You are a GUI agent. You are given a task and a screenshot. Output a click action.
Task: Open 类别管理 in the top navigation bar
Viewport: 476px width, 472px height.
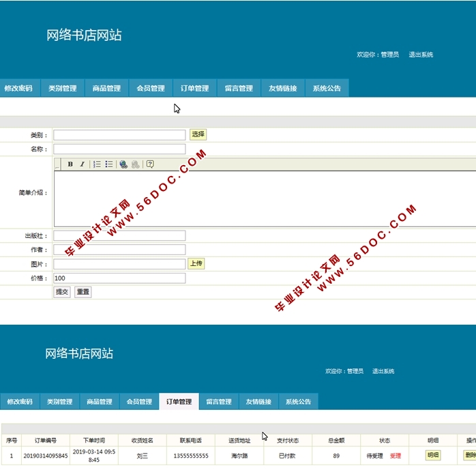(x=63, y=88)
